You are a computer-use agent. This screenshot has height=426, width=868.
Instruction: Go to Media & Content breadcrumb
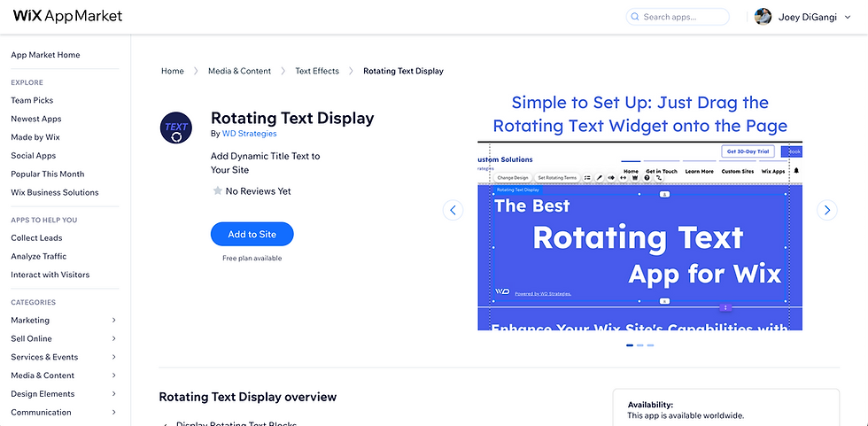[240, 71]
